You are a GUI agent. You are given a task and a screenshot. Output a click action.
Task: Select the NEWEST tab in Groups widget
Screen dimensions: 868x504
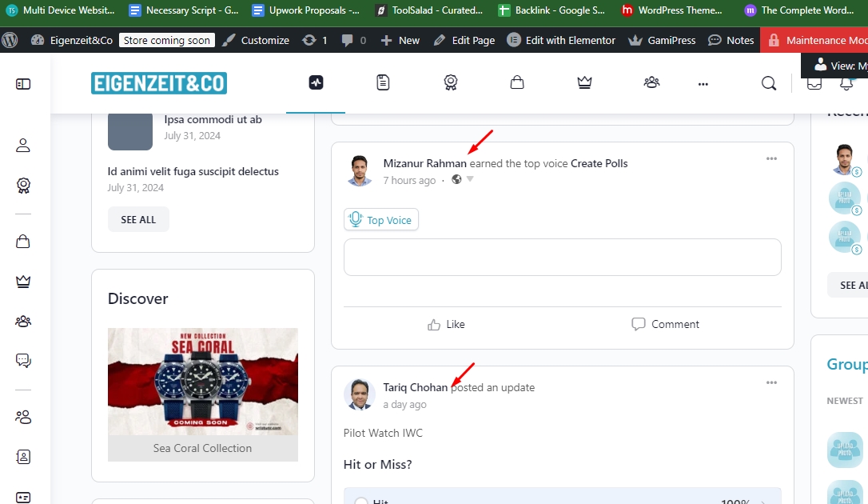coord(845,401)
